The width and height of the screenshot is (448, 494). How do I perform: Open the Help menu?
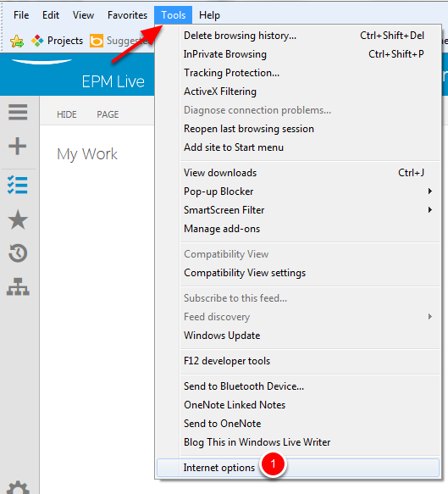point(209,15)
